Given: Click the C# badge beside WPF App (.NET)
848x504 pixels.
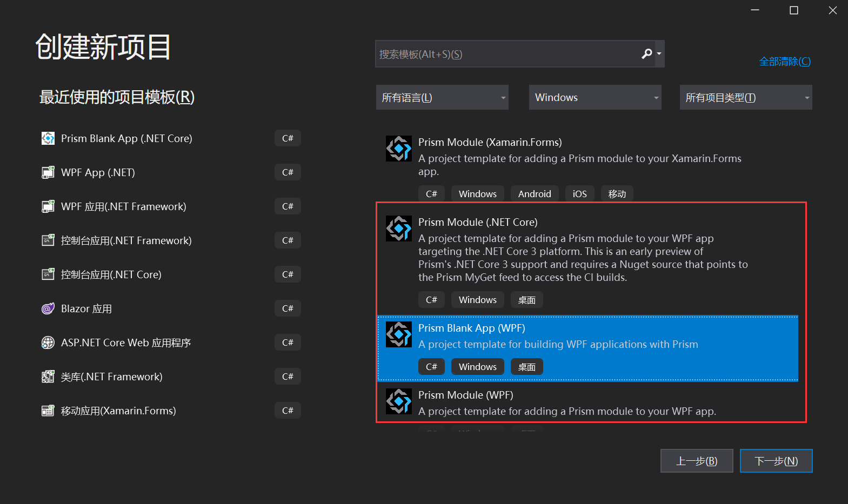Looking at the screenshot, I should (288, 172).
